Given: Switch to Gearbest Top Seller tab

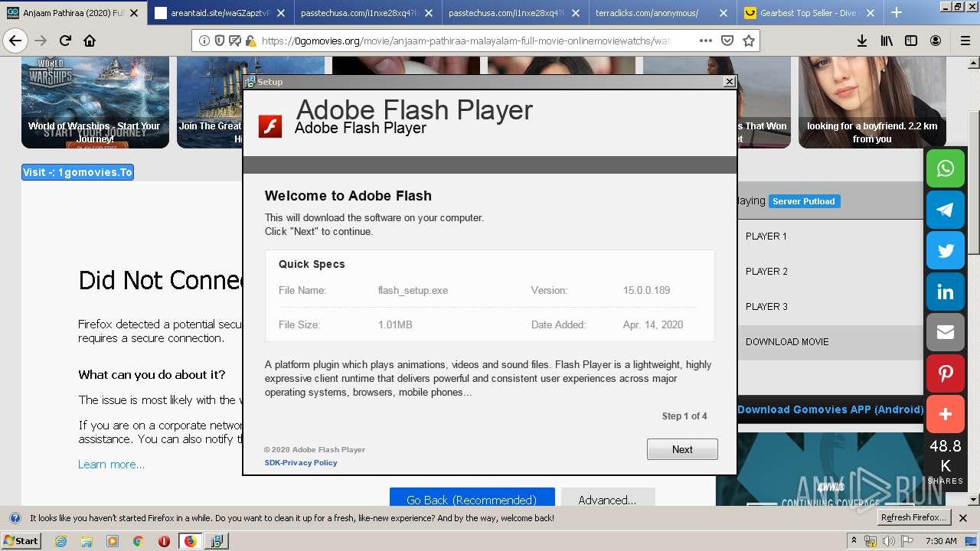Looking at the screenshot, I should pos(810,13).
